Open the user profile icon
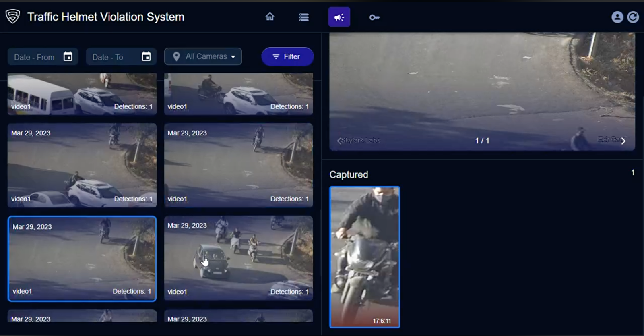The height and width of the screenshot is (336, 644). [x=617, y=17]
